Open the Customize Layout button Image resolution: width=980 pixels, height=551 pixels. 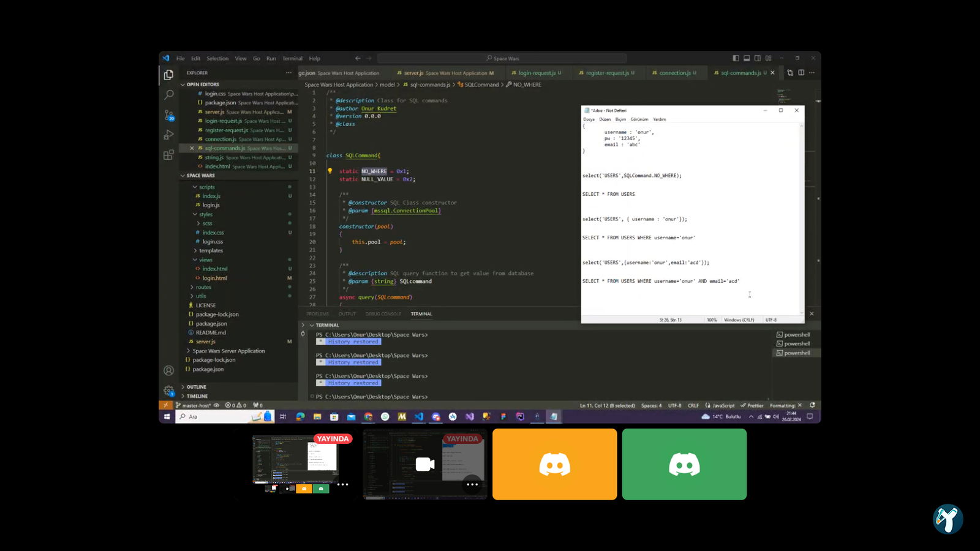point(769,58)
